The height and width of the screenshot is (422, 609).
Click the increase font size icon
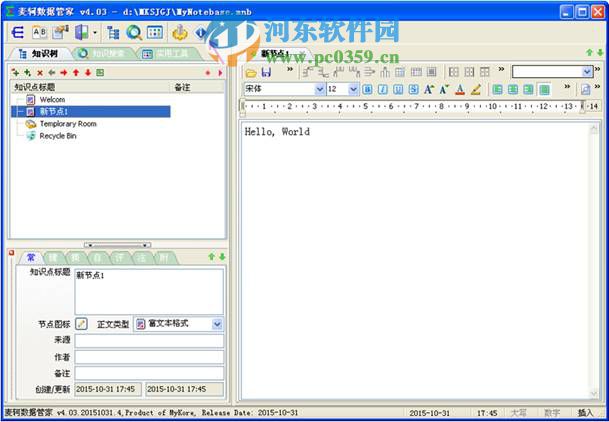[429, 90]
